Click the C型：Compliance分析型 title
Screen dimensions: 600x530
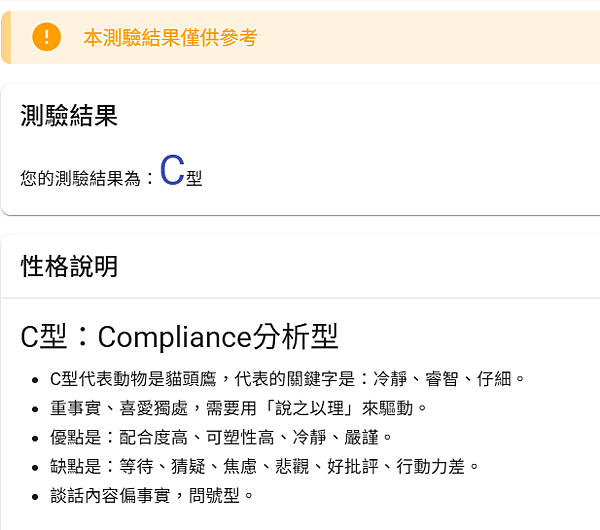179,336
